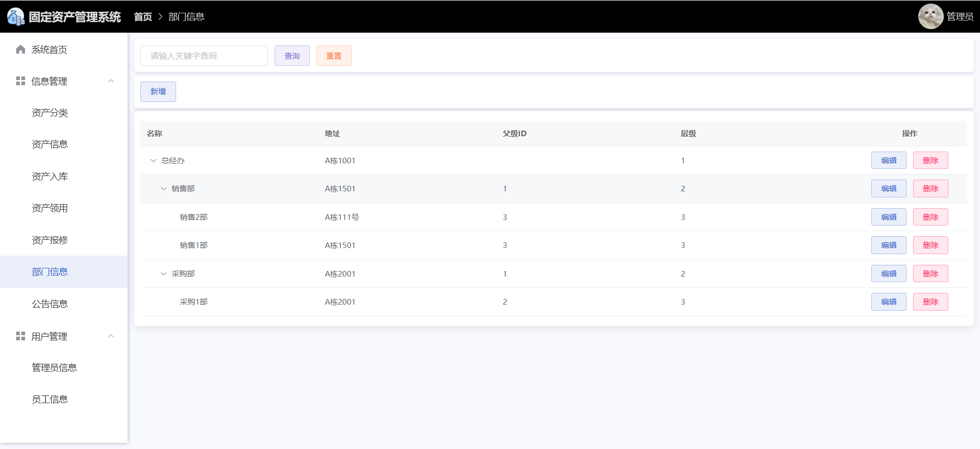The image size is (980, 449).
Task: Click the 信息管理 menu group label
Action: click(x=49, y=81)
